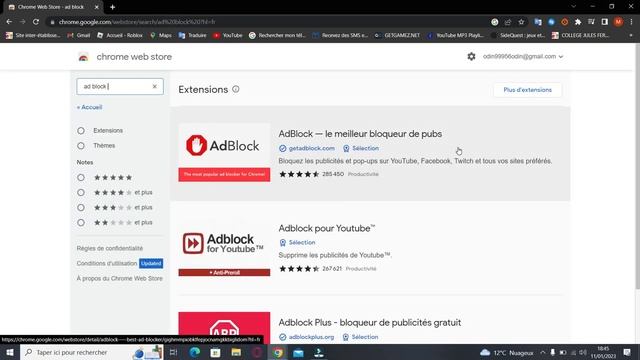Screen dimensions: 640x360
Task: Open the Gmail bookmark
Action: (x=79, y=36)
